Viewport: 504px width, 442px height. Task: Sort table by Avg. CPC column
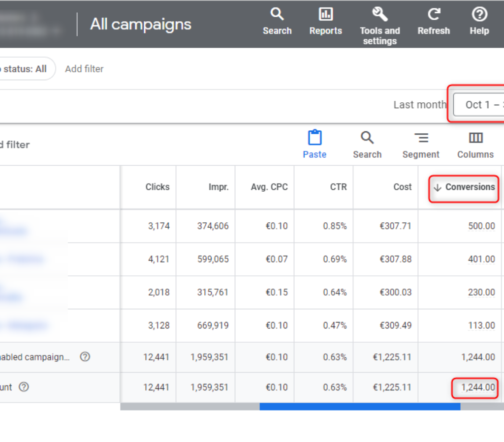[269, 187]
